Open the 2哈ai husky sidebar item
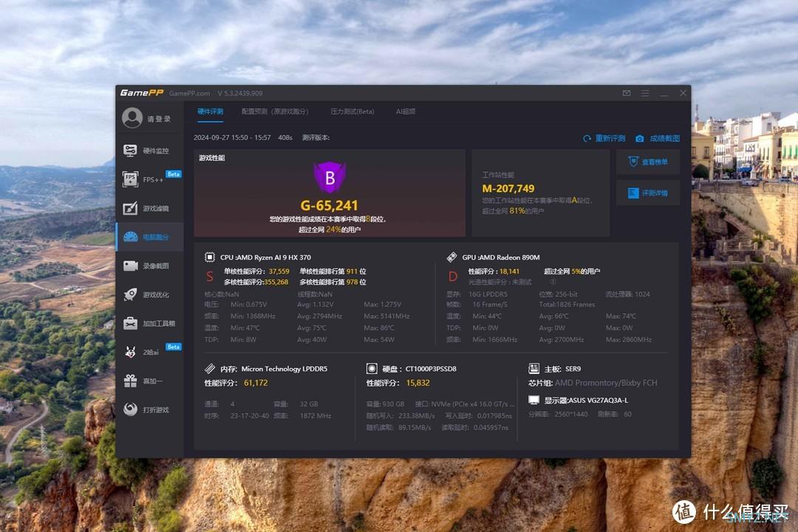798x532 pixels. click(149, 352)
